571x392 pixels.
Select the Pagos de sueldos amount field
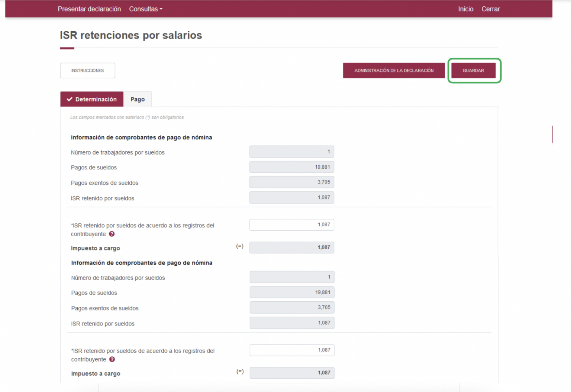(291, 166)
